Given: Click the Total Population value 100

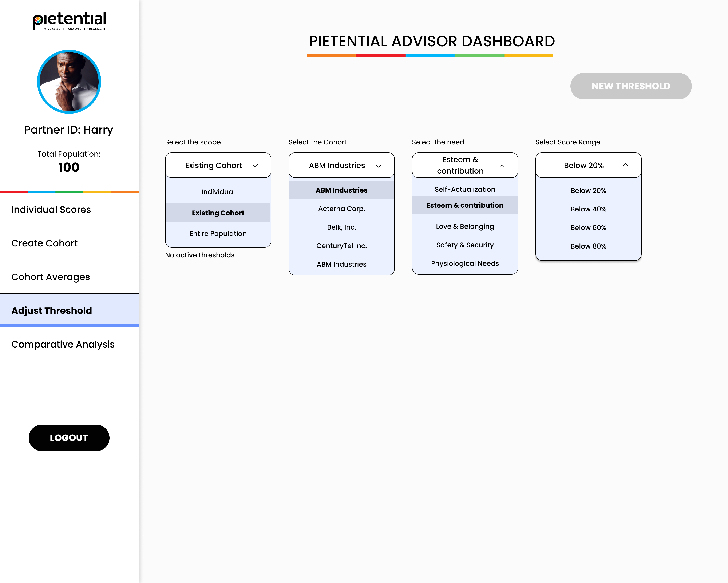Looking at the screenshot, I should [x=69, y=167].
